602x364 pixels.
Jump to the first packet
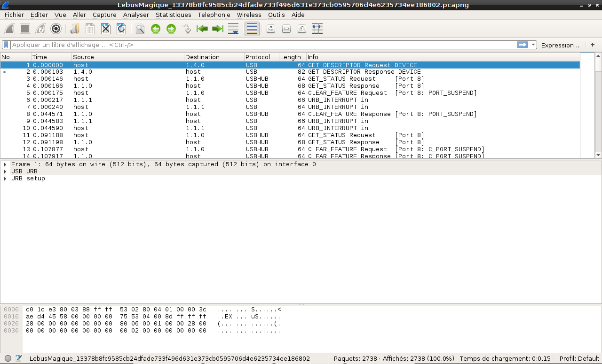pyautogui.click(x=202, y=29)
